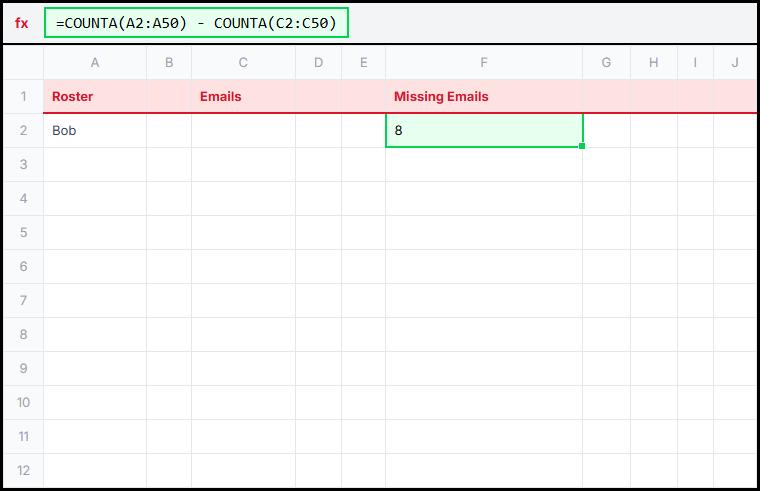Viewport: 760px width, 491px height.
Task: Select column C header
Action: (x=243, y=63)
